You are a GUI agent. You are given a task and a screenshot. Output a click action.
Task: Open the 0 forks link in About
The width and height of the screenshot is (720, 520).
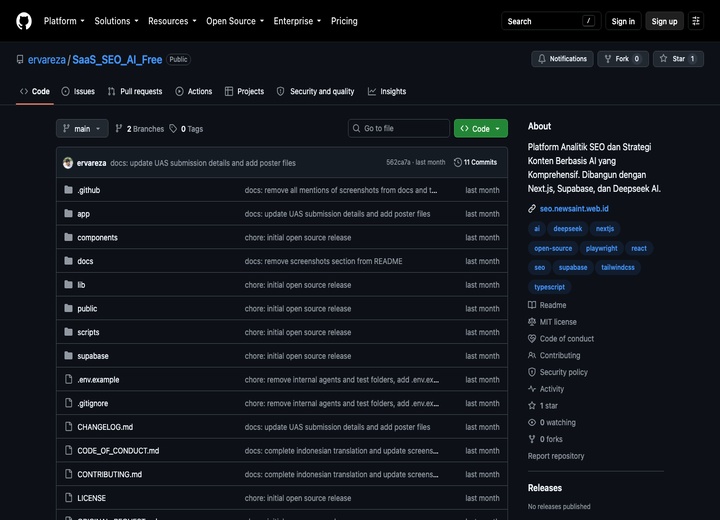click(x=545, y=439)
